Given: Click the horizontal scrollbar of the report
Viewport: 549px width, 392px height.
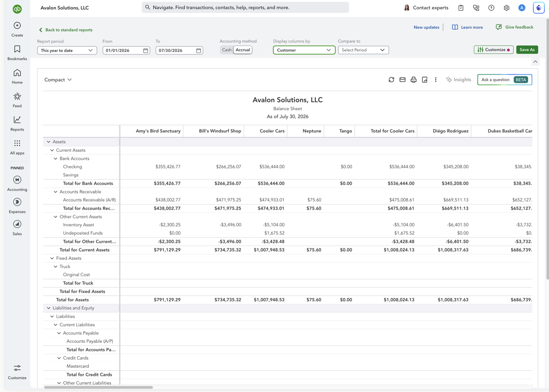Looking at the screenshot, I should point(98,387).
